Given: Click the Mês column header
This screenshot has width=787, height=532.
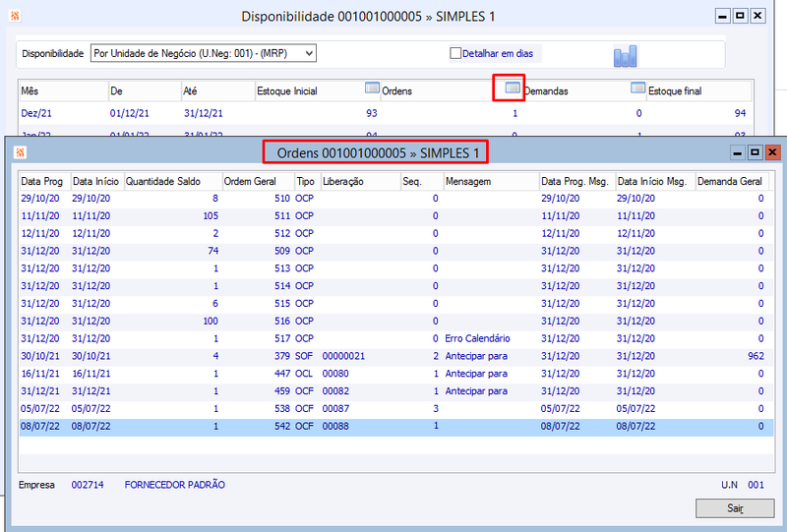Looking at the screenshot, I should tap(63, 90).
